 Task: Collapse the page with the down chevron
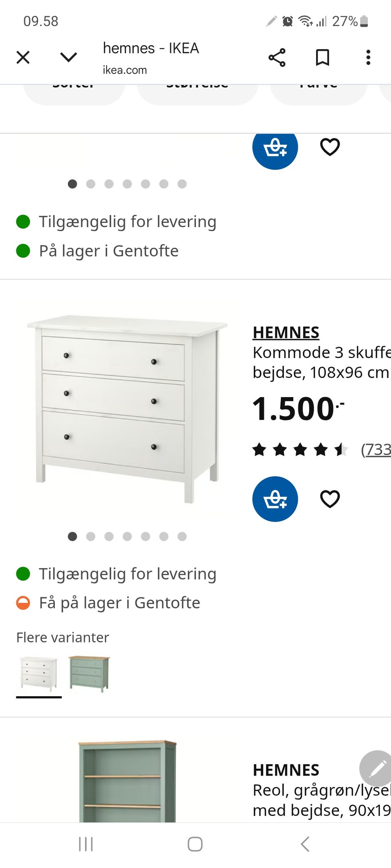[68, 57]
